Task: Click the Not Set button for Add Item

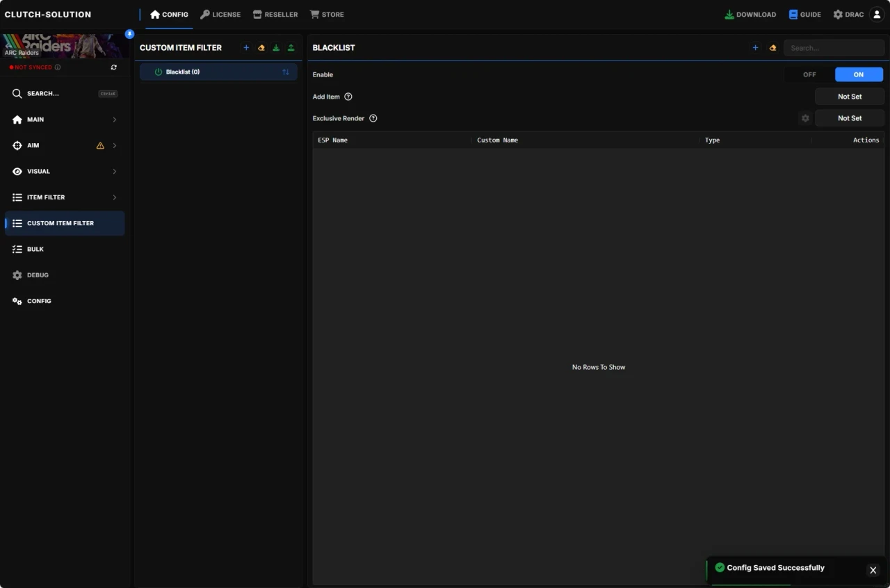Action: click(x=850, y=97)
